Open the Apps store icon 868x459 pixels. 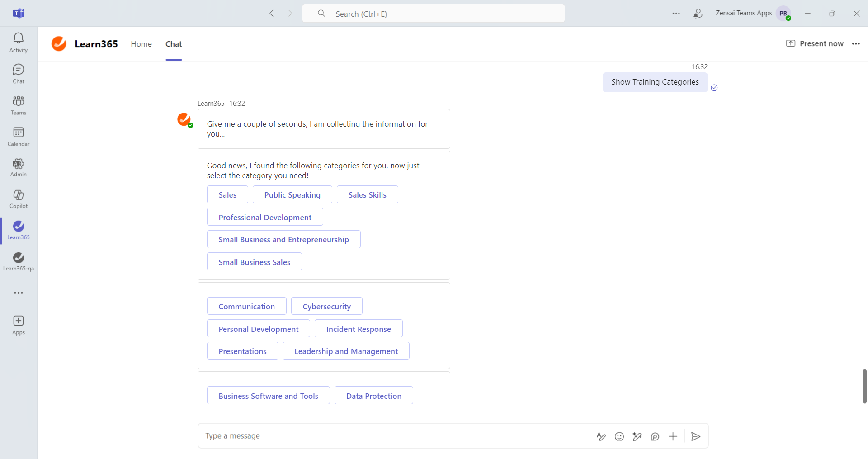pyautogui.click(x=19, y=325)
